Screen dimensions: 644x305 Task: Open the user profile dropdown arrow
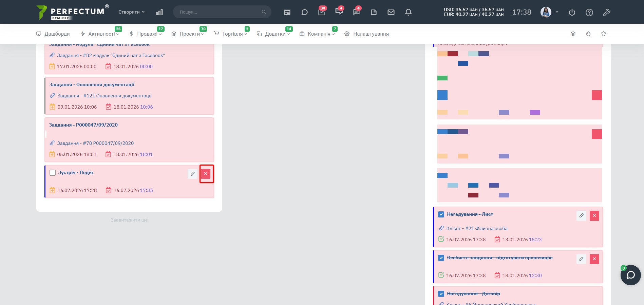[557, 12]
